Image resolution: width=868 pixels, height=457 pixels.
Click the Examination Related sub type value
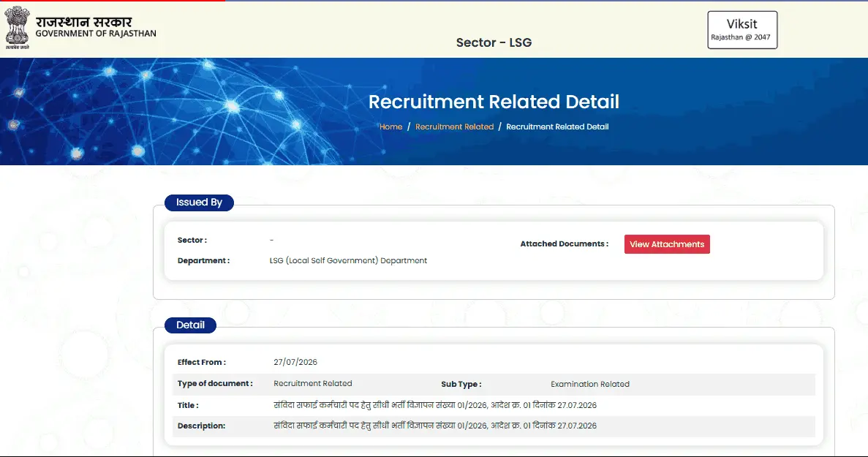pyautogui.click(x=589, y=384)
